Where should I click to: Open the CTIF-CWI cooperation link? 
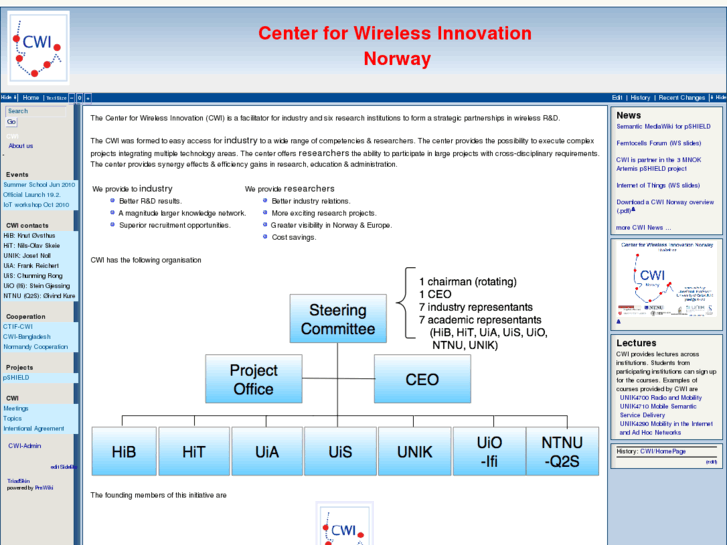[18, 327]
